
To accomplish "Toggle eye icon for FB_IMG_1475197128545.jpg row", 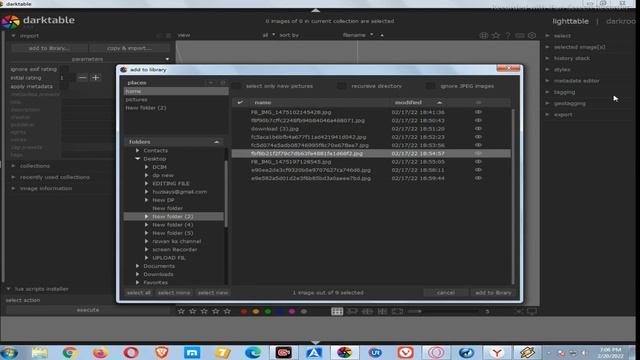I will tap(478, 162).
